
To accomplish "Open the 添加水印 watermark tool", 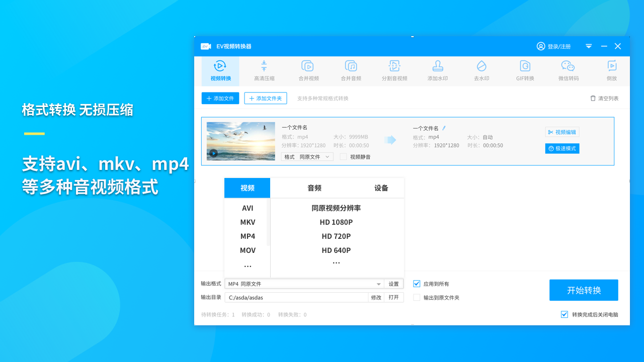I will click(437, 70).
